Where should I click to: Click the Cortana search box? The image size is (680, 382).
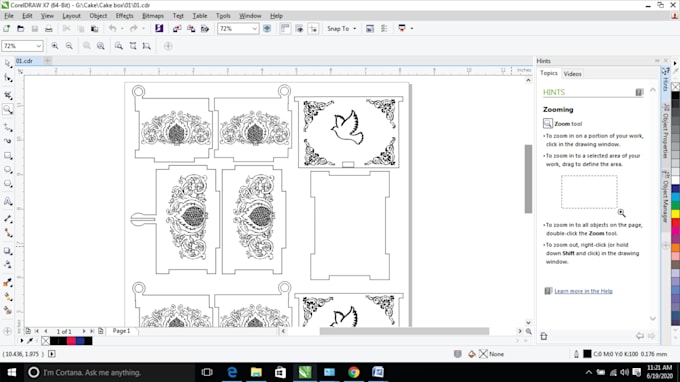click(x=110, y=372)
